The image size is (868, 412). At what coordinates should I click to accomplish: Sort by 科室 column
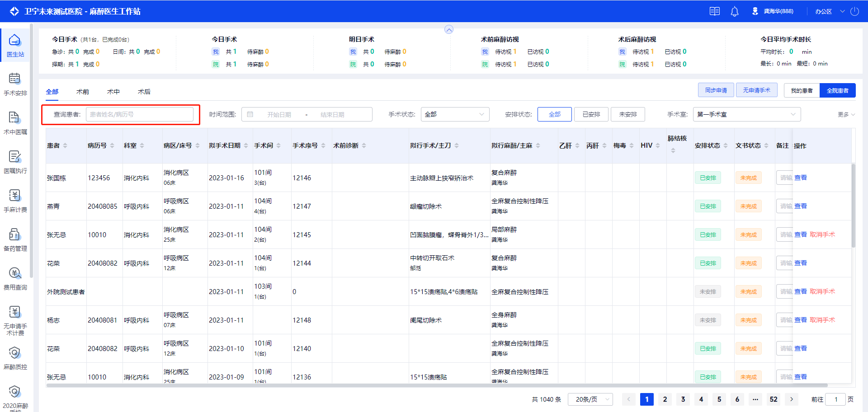click(142, 145)
